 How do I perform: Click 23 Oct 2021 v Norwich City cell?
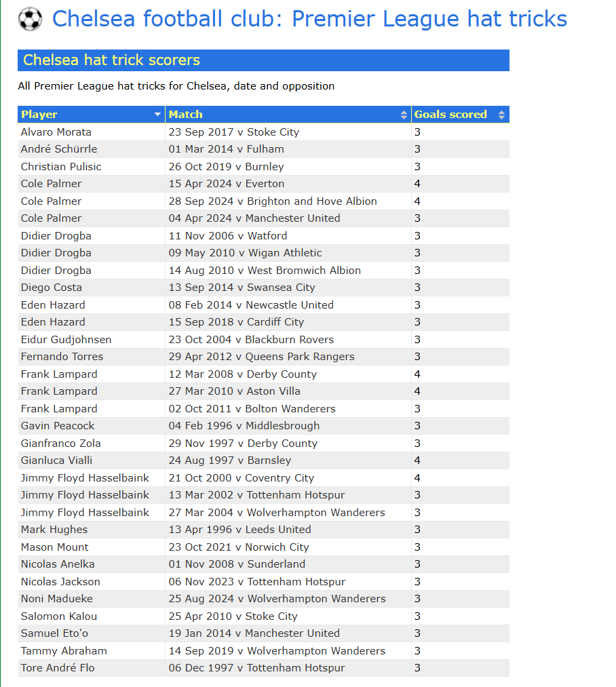pos(288,547)
